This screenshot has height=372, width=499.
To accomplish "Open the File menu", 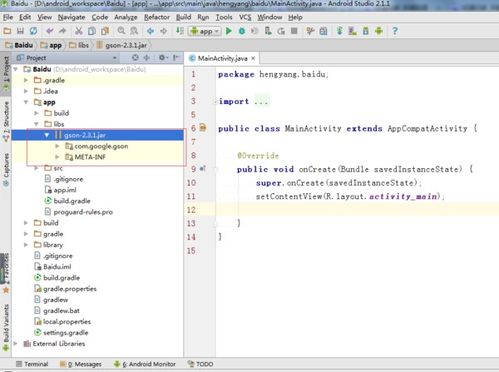I will tap(8, 17).
